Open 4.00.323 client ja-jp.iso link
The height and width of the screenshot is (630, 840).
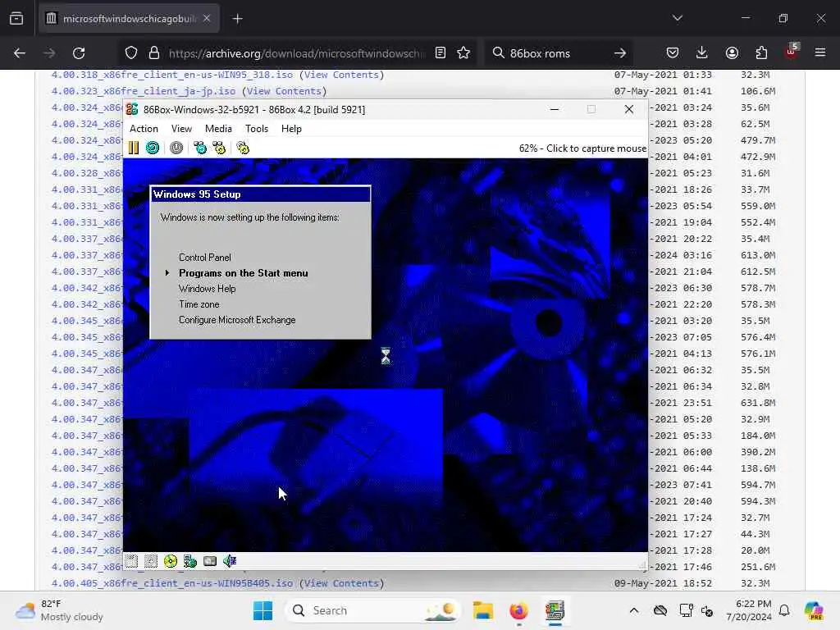pos(144,91)
